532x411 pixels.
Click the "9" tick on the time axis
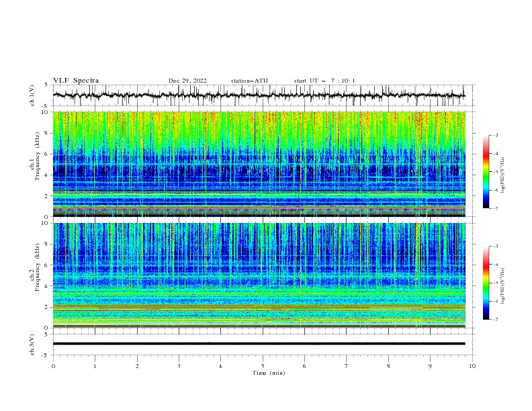point(430,366)
